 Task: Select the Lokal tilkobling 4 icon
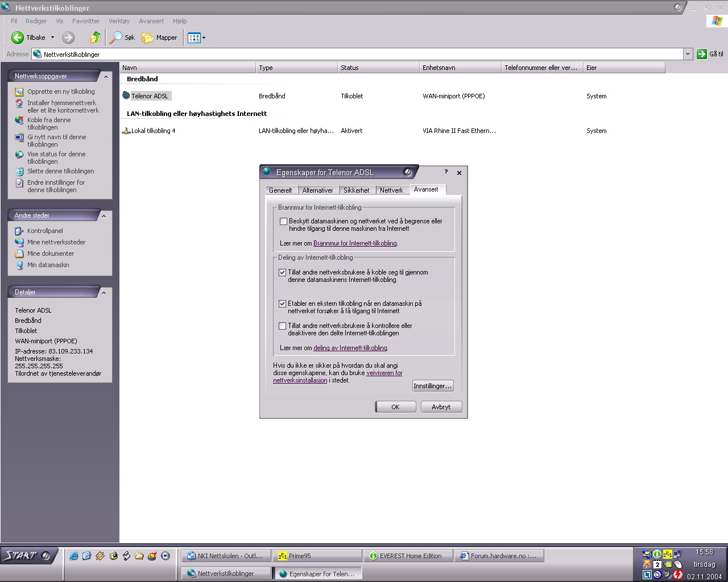tap(126, 130)
